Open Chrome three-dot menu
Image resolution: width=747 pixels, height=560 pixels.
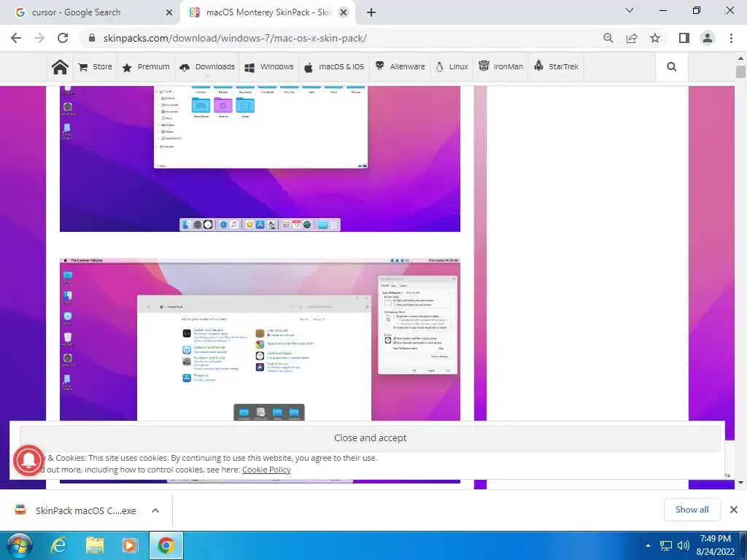coord(731,38)
